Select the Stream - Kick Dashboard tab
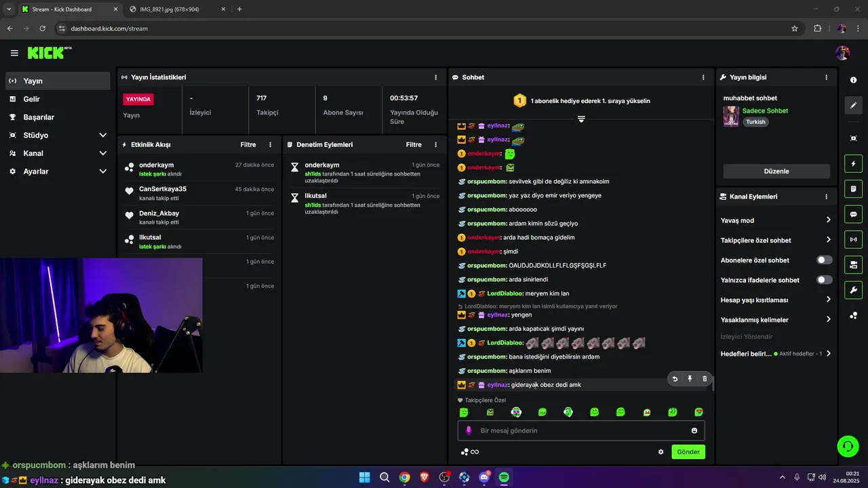868x488 pixels. pyautogui.click(x=69, y=9)
